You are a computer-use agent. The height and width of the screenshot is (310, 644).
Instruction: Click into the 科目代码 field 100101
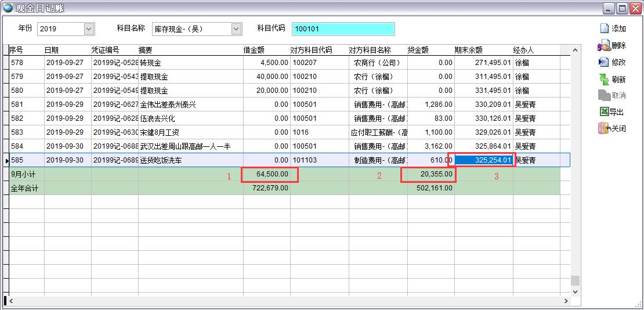(343, 29)
